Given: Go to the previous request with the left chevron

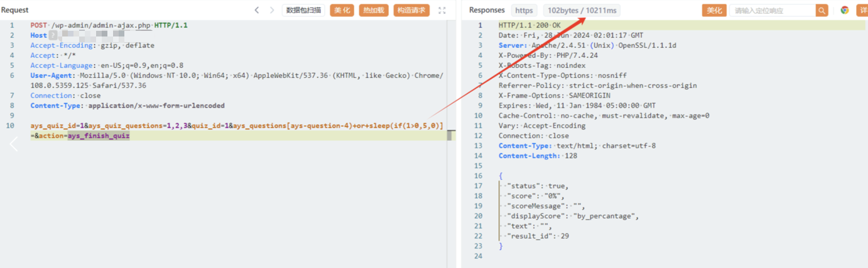Looking at the screenshot, I should [x=257, y=10].
